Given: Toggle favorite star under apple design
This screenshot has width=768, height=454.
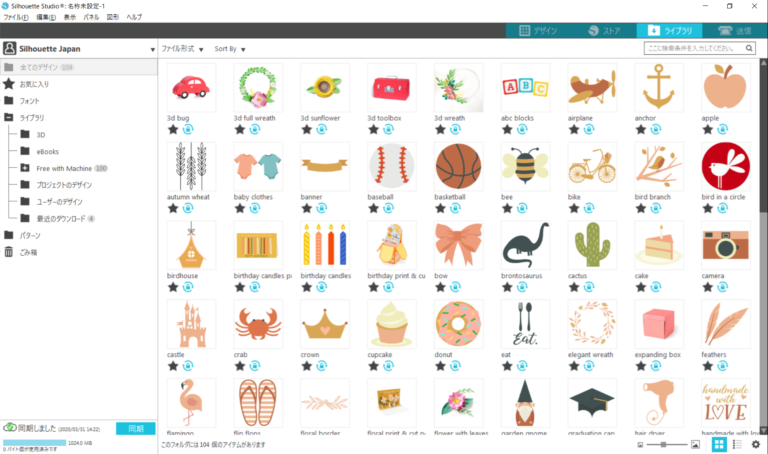Looking at the screenshot, I should point(707,129).
